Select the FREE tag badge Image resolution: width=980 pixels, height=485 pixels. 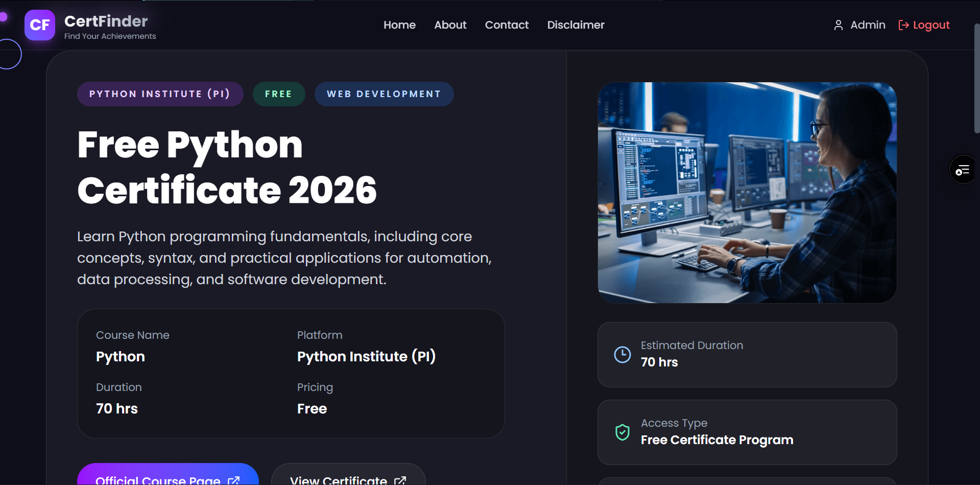click(x=279, y=94)
